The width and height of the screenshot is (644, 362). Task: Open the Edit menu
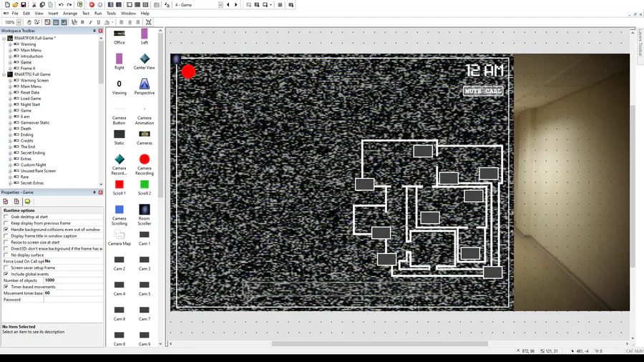26,13
